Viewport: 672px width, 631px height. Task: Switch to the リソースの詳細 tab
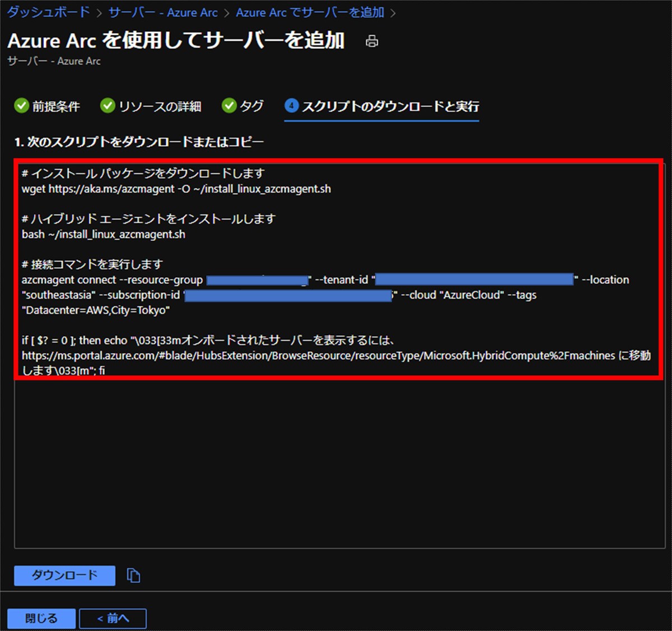click(x=151, y=106)
